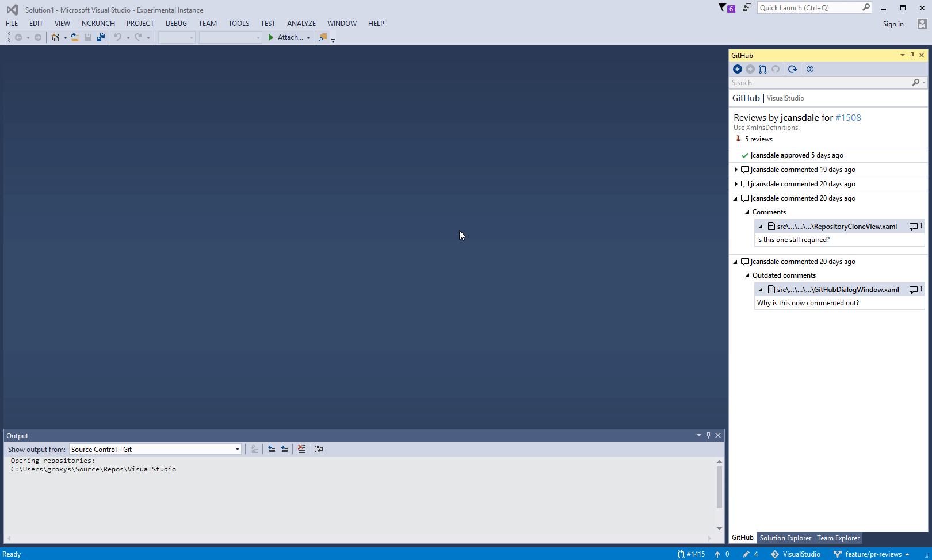
Task: Click the Save All toolbar icon
Action: (101, 37)
